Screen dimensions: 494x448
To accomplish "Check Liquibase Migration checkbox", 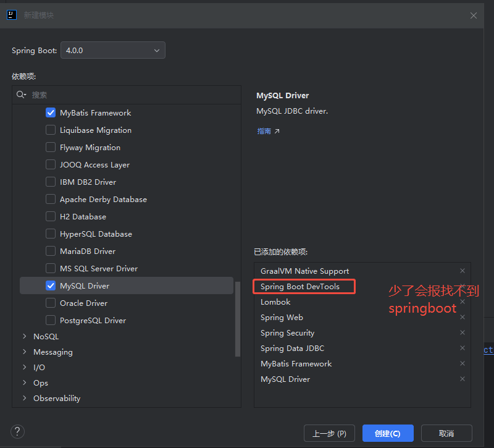I will (51, 130).
